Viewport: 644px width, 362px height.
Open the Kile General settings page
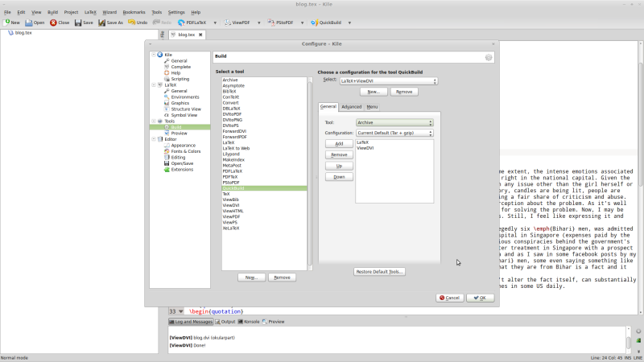(x=179, y=61)
